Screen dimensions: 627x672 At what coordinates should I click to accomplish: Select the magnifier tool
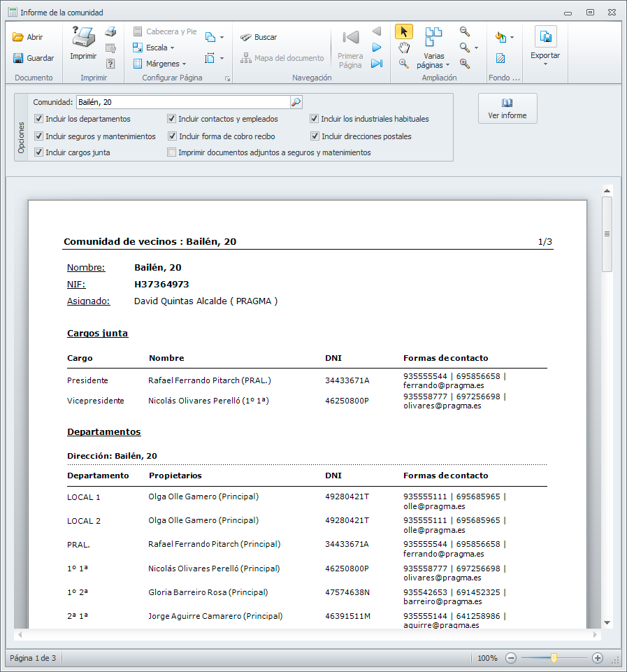click(x=403, y=64)
